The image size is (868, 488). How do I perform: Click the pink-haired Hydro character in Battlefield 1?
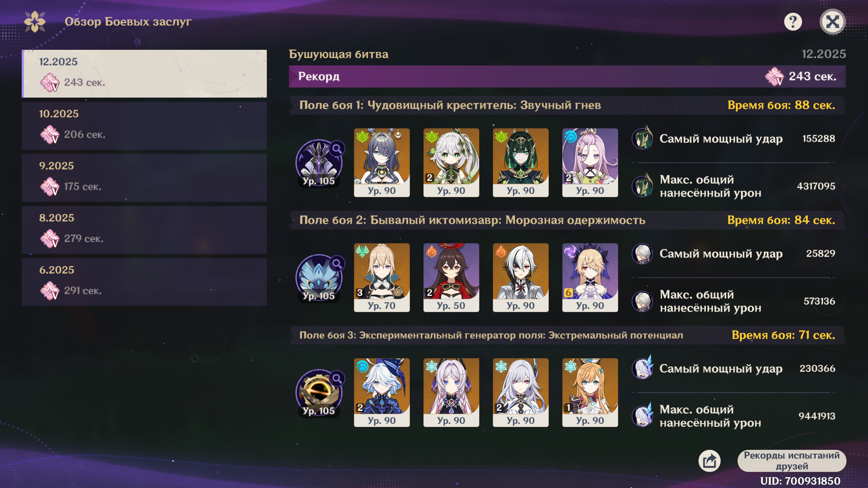coord(590,162)
